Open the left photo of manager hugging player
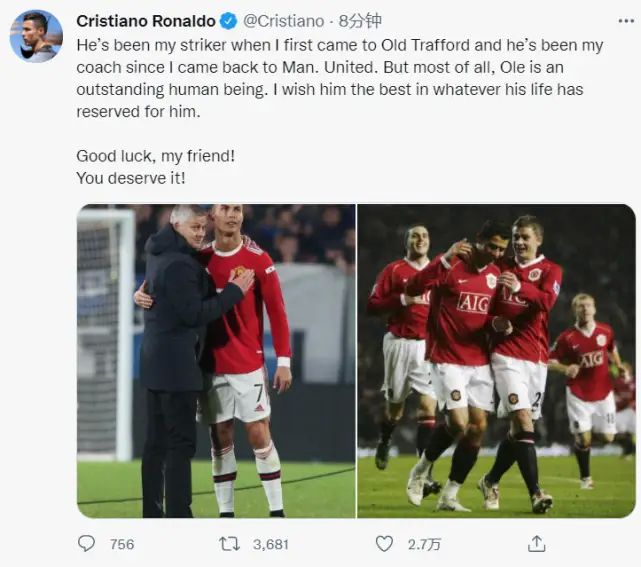 tap(216, 361)
